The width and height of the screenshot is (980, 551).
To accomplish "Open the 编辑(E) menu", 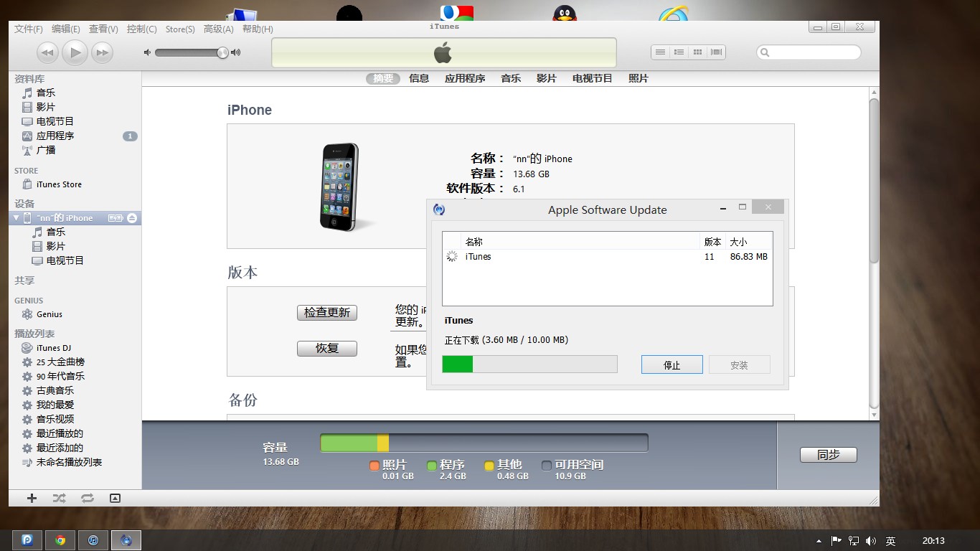I will point(66,29).
